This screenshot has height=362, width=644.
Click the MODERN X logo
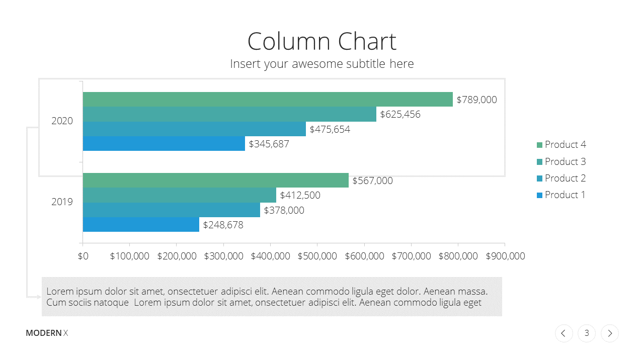47,333
